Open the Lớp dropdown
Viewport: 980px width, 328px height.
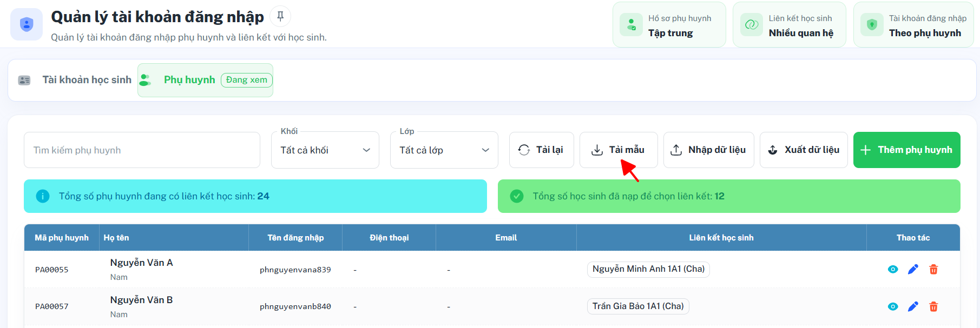(x=444, y=150)
